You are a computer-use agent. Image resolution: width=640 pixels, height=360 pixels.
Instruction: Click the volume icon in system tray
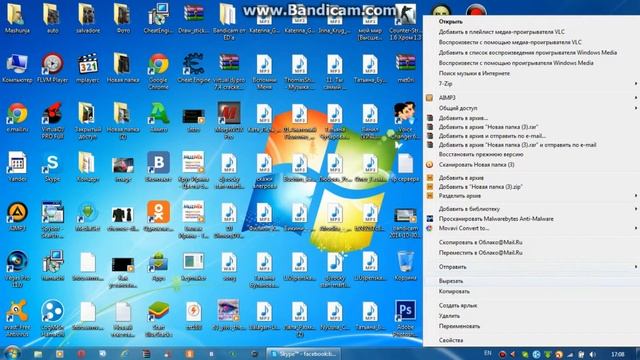click(593, 354)
